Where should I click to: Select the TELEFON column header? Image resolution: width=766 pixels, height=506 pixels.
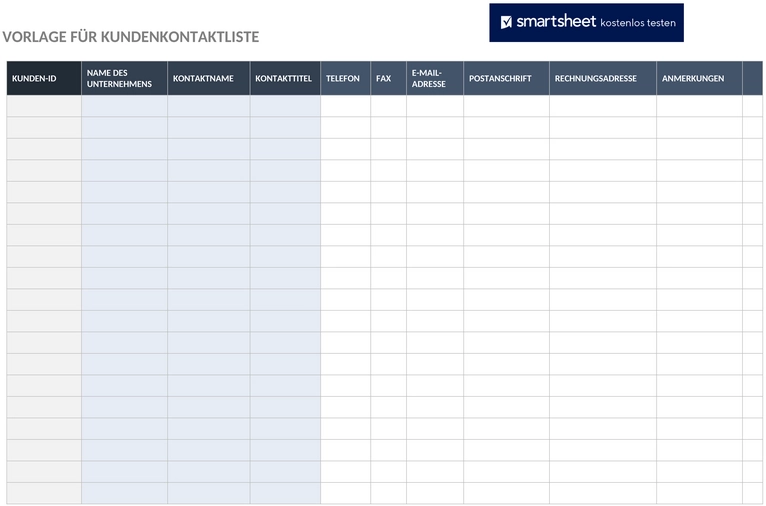coord(346,78)
